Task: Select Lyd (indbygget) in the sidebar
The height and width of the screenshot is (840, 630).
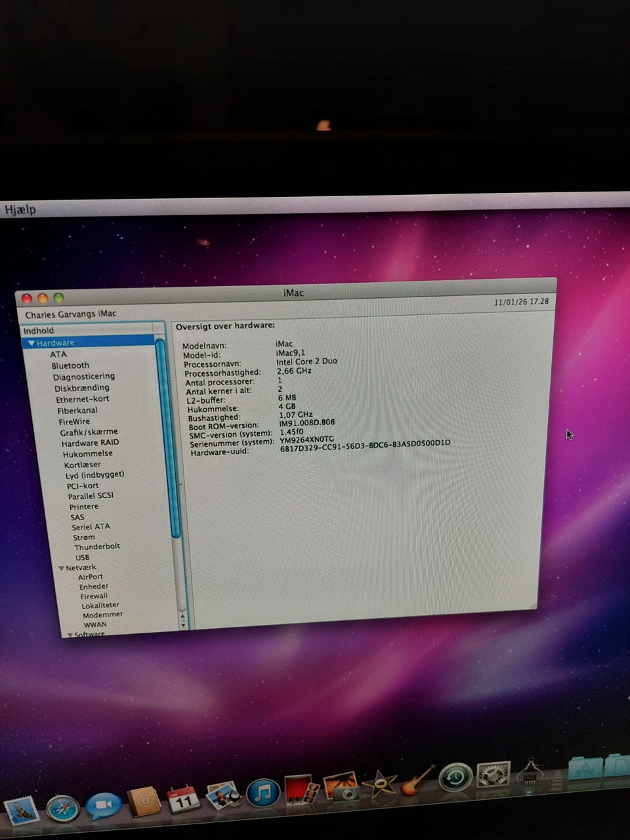Action: click(x=94, y=475)
